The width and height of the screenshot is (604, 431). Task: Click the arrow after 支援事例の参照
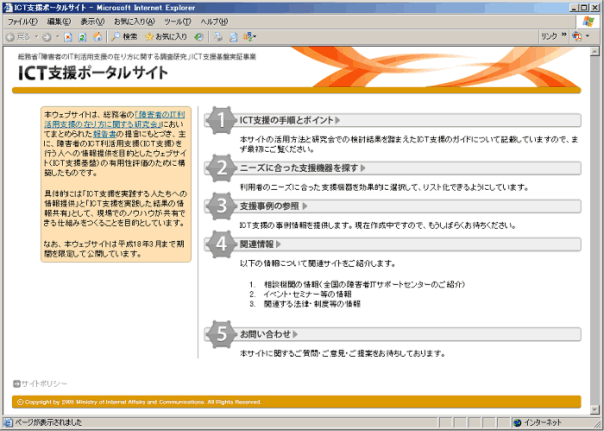[x=305, y=206]
